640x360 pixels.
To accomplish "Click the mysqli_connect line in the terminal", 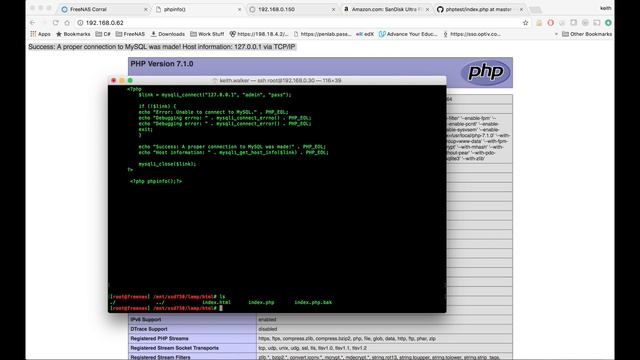I will pos(215,95).
